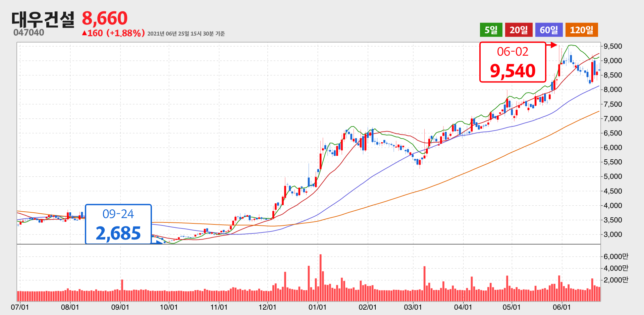Click the 08/01 date axis label
This screenshot has height=315, width=644.
point(70,307)
